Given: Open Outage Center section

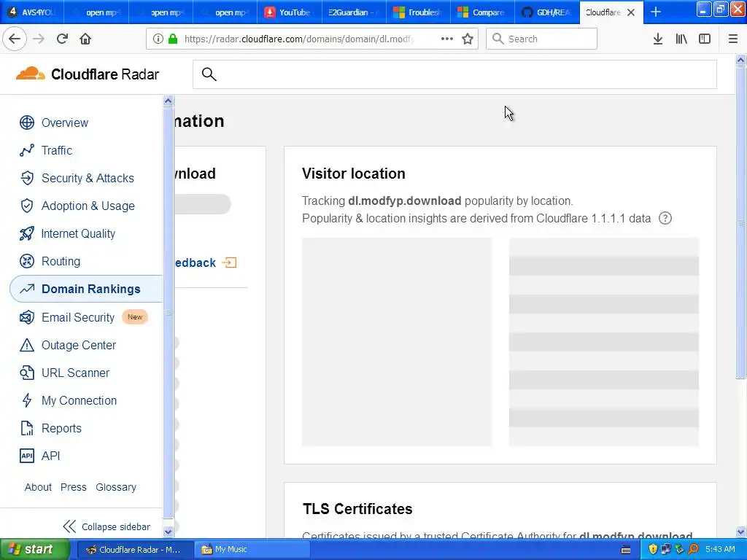Looking at the screenshot, I should (x=79, y=345).
